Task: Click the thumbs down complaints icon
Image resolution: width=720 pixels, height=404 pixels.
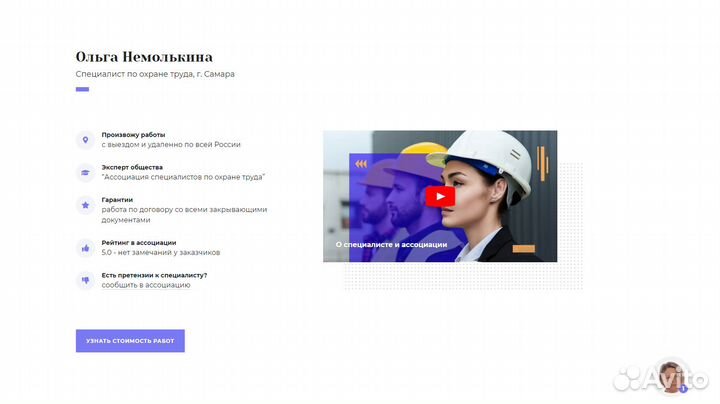Action: pyautogui.click(x=85, y=280)
